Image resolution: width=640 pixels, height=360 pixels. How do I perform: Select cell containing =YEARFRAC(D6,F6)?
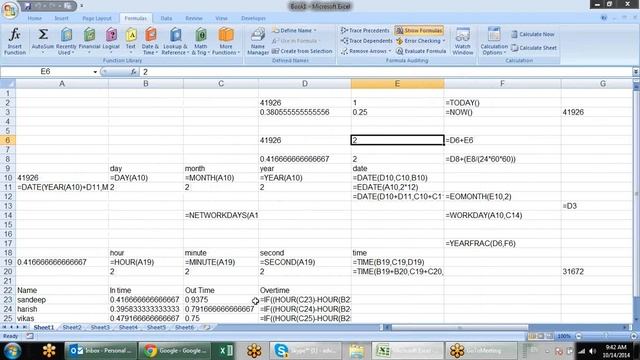coord(502,243)
